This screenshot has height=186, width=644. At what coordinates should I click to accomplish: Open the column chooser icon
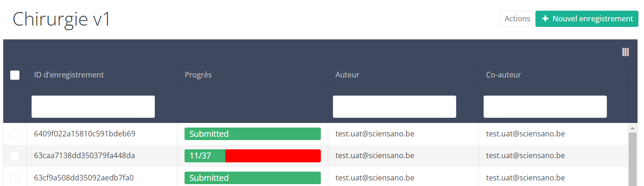(x=625, y=52)
